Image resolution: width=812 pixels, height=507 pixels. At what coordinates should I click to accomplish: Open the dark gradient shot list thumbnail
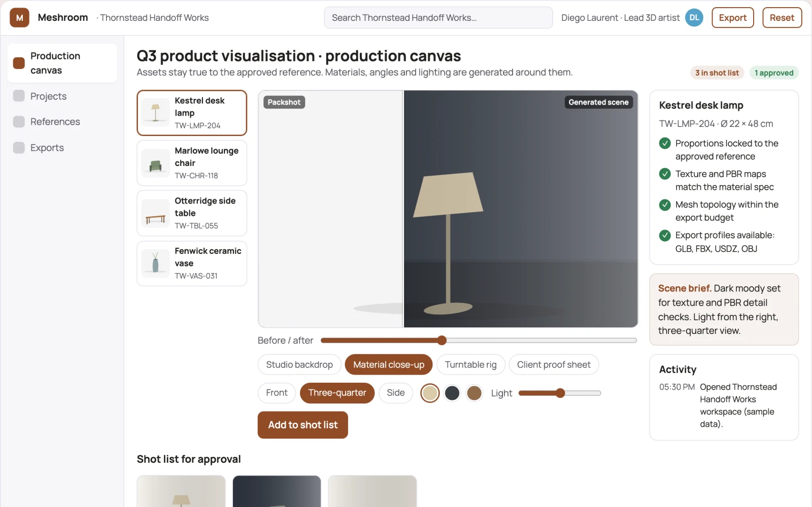[x=277, y=491]
